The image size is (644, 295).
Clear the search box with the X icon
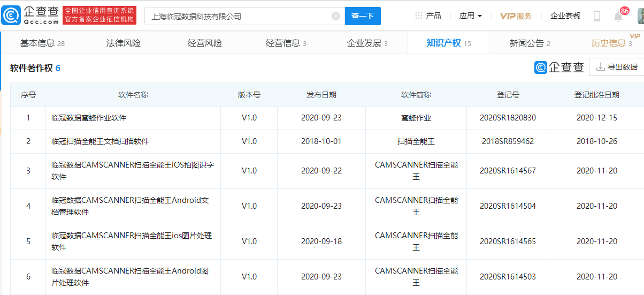coord(336,16)
